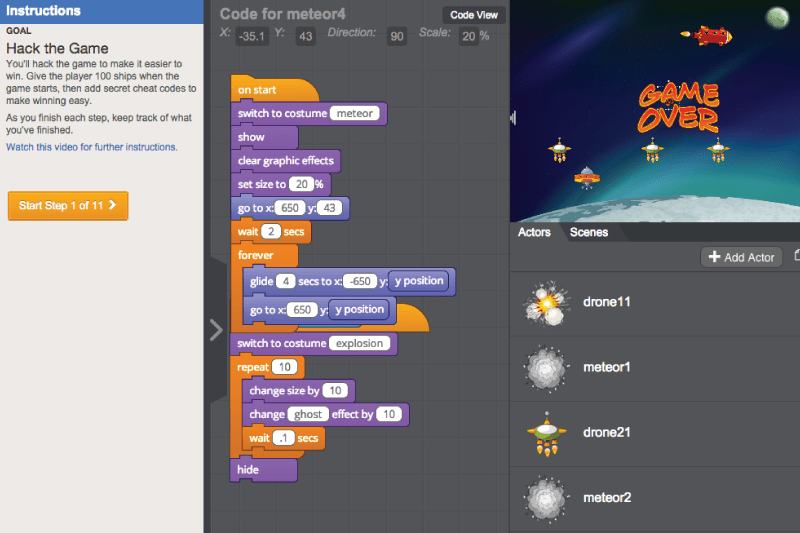Edit the change size by 10 value
Screen dimensions: 800x533
click(x=335, y=391)
